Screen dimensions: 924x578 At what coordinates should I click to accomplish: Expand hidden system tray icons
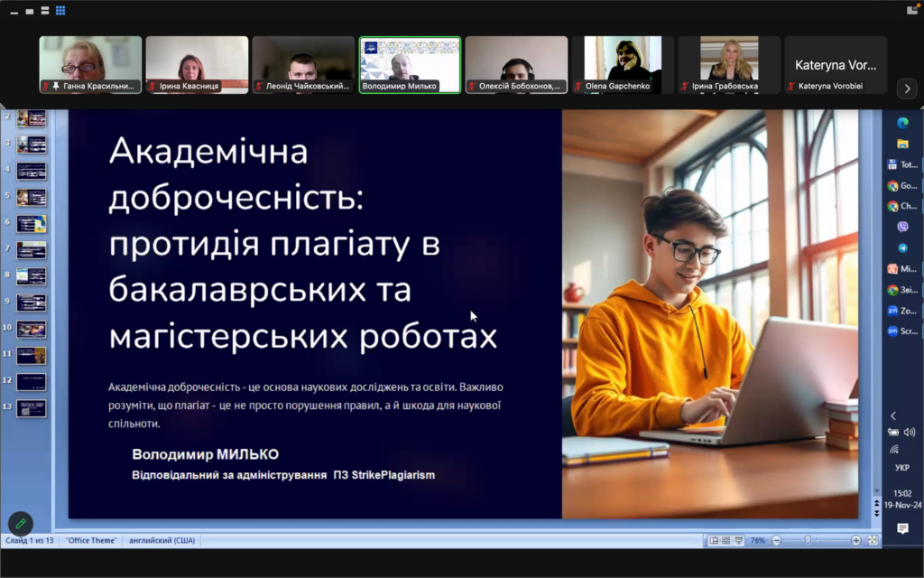coord(893,415)
